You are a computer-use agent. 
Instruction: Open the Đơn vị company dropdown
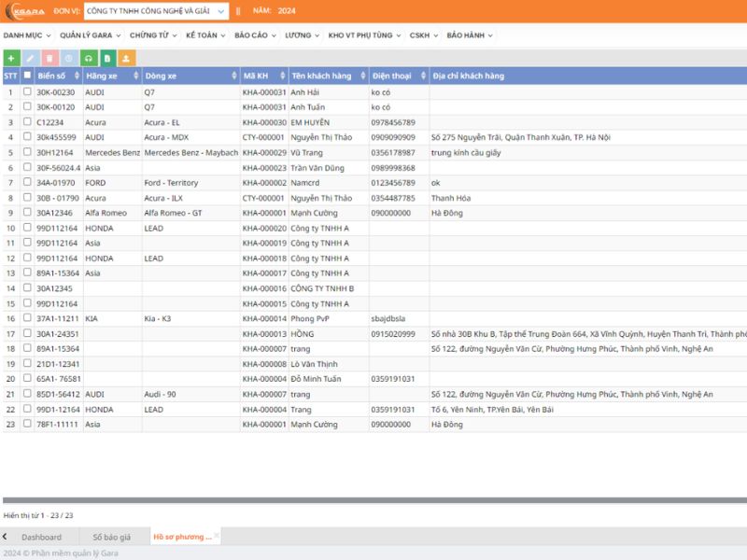coord(156,10)
